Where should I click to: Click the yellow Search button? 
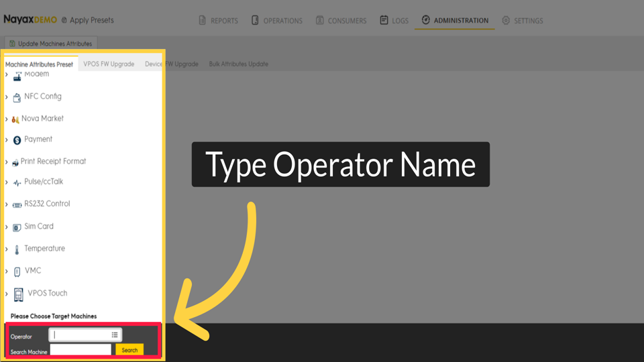(129, 350)
